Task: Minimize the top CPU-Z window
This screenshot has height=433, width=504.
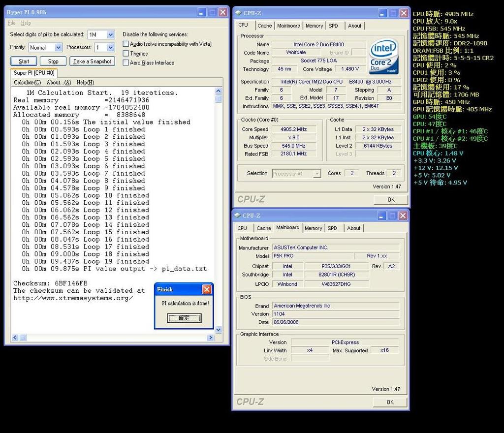Action: point(382,13)
